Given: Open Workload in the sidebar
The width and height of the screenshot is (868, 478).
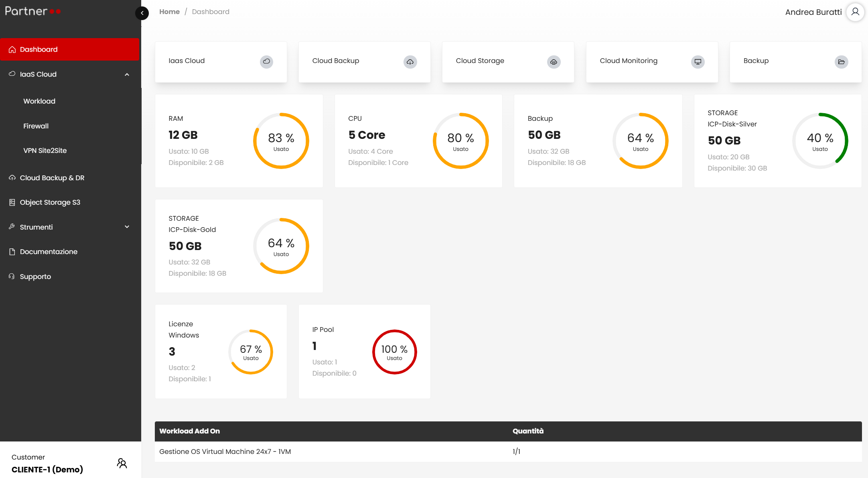Looking at the screenshot, I should [x=39, y=101].
